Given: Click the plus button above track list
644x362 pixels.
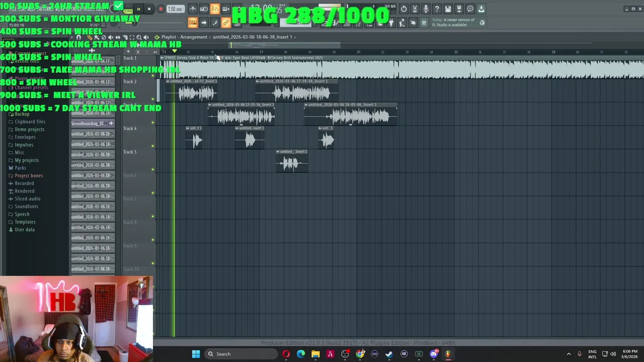Looking at the screenshot, I should [x=128, y=52].
